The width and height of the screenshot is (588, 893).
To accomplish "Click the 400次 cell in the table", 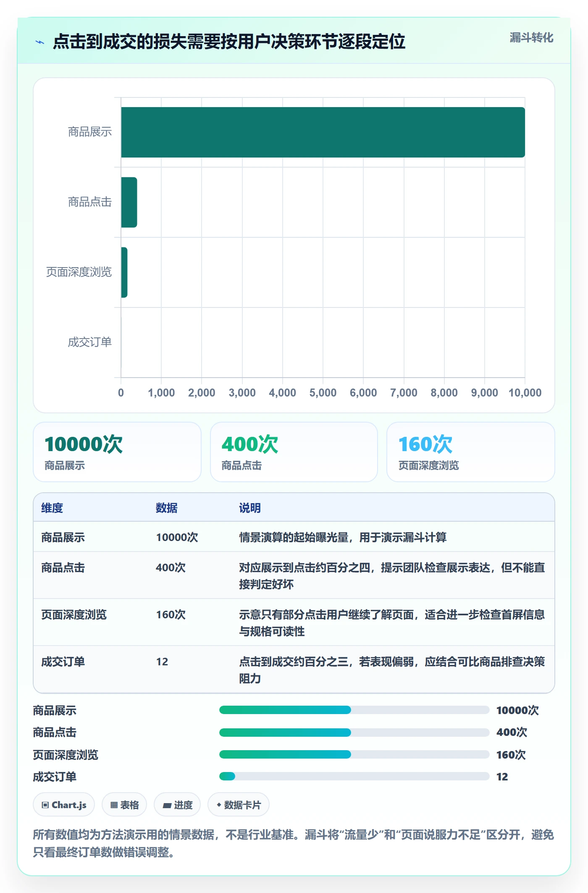I will click(171, 567).
